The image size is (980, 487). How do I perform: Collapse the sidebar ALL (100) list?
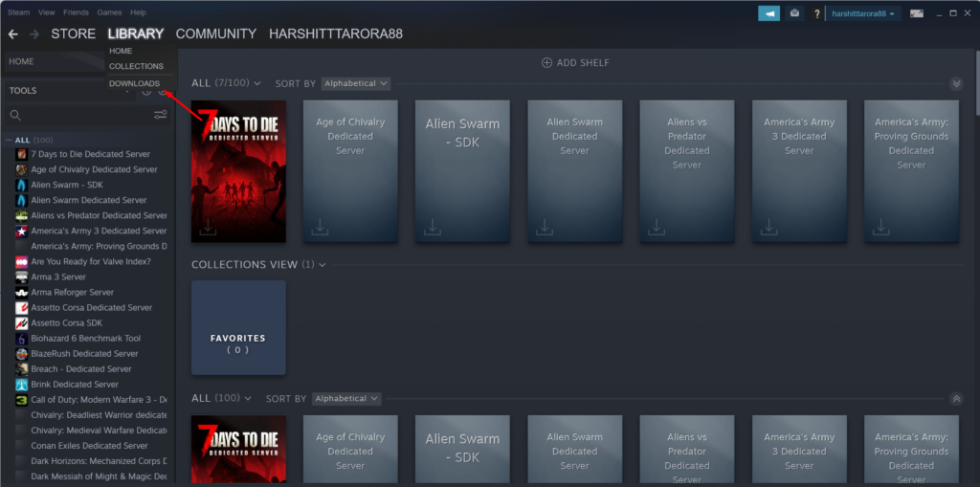[x=10, y=140]
